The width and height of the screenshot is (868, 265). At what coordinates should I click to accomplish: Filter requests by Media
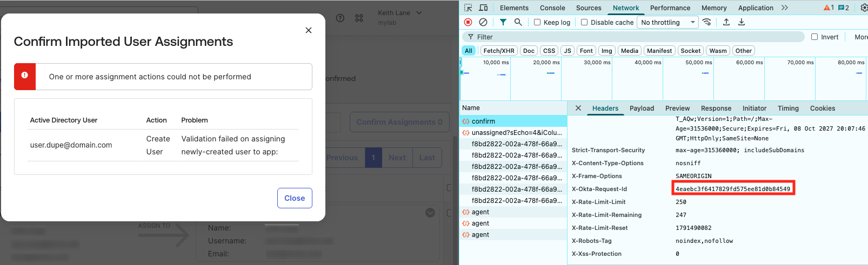coord(630,51)
